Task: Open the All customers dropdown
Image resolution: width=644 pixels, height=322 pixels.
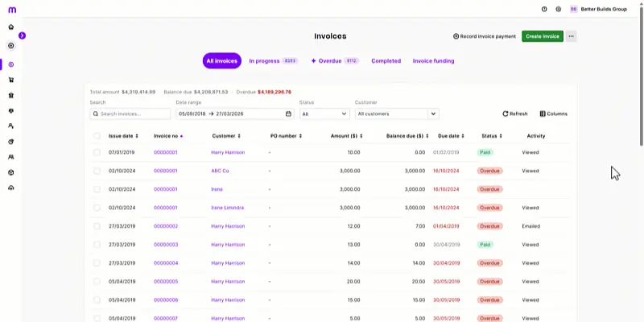Action: click(x=397, y=114)
